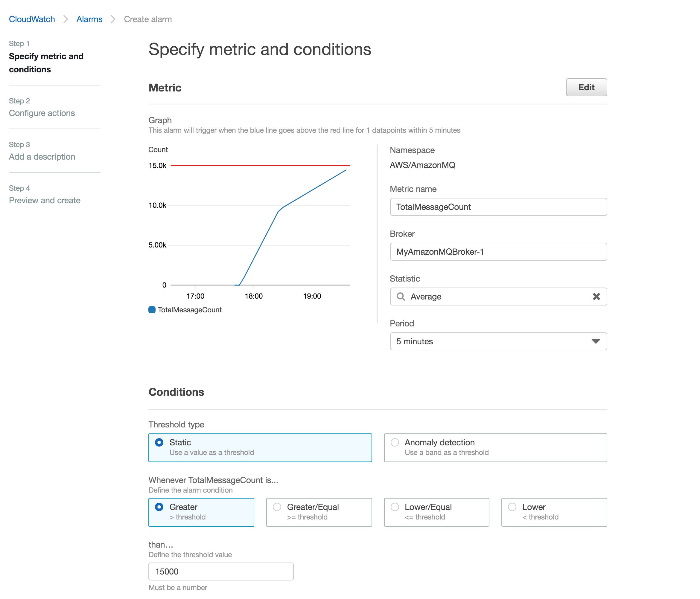Select Anomaly detection threshold type
This screenshot has height=599, width=700.
click(395, 442)
